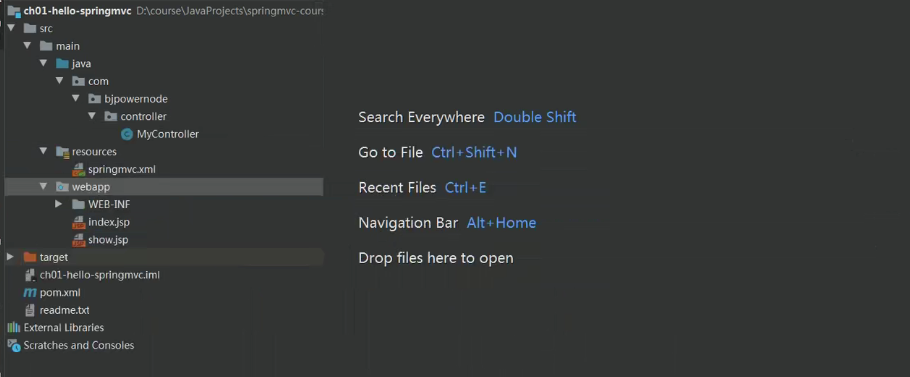Collapse the bjpowernode package arrow
Image resolution: width=910 pixels, height=377 pixels.
[76, 98]
